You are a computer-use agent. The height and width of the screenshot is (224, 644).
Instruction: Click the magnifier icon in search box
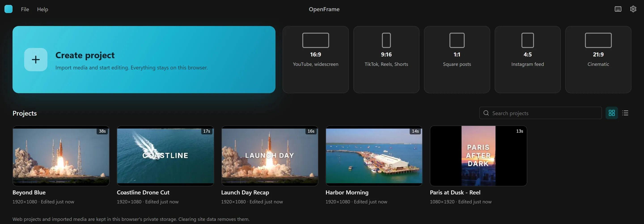point(486,113)
